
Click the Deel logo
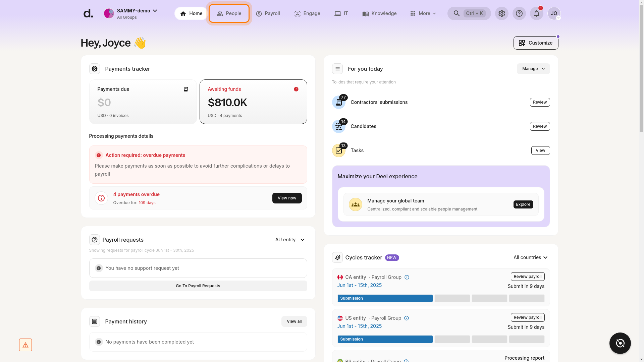click(88, 13)
